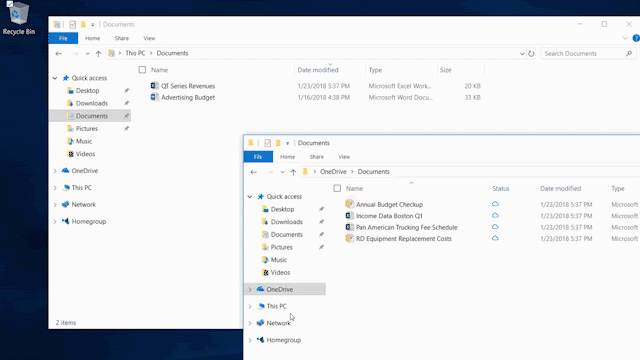Click Properties quick-access icon in front window title bar
Viewport: 640px width, 360px height.
[267, 143]
